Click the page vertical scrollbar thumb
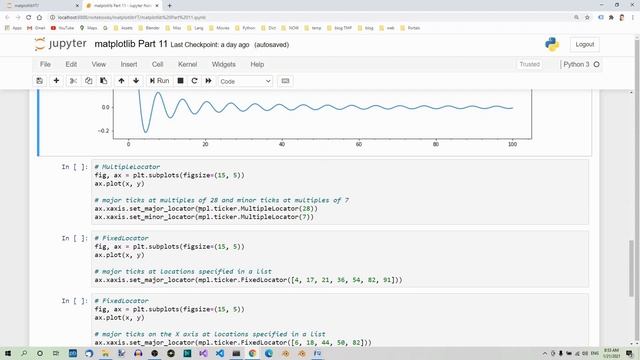 tap(631, 267)
